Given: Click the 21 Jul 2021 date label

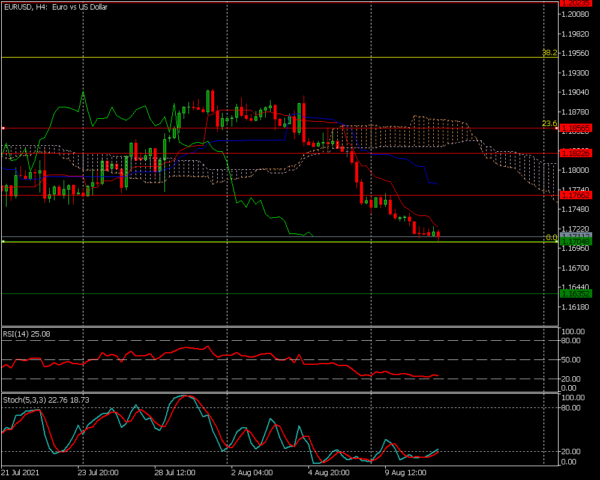Looking at the screenshot, I should (20, 472).
